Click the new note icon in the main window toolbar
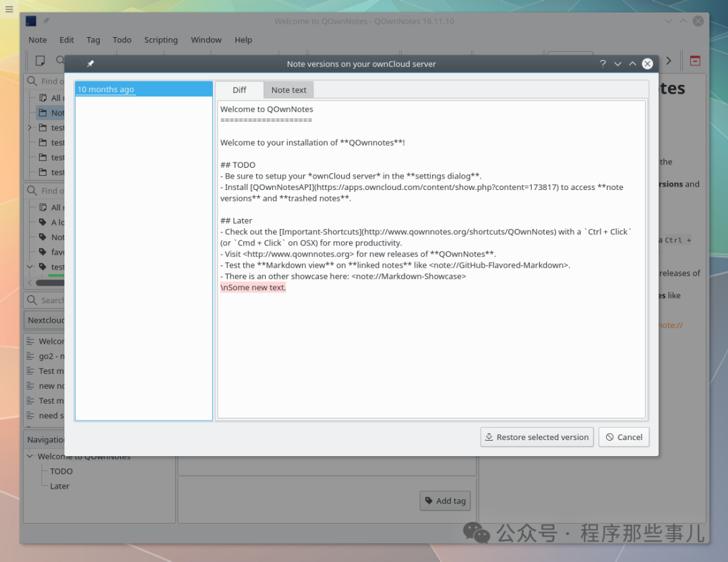This screenshot has height=562, width=728. point(40,61)
